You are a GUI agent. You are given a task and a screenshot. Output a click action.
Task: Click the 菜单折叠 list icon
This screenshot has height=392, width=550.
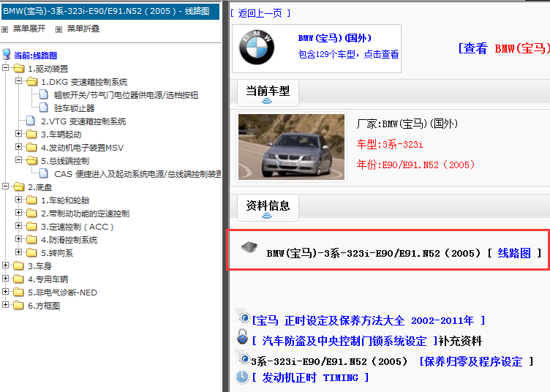[59, 29]
